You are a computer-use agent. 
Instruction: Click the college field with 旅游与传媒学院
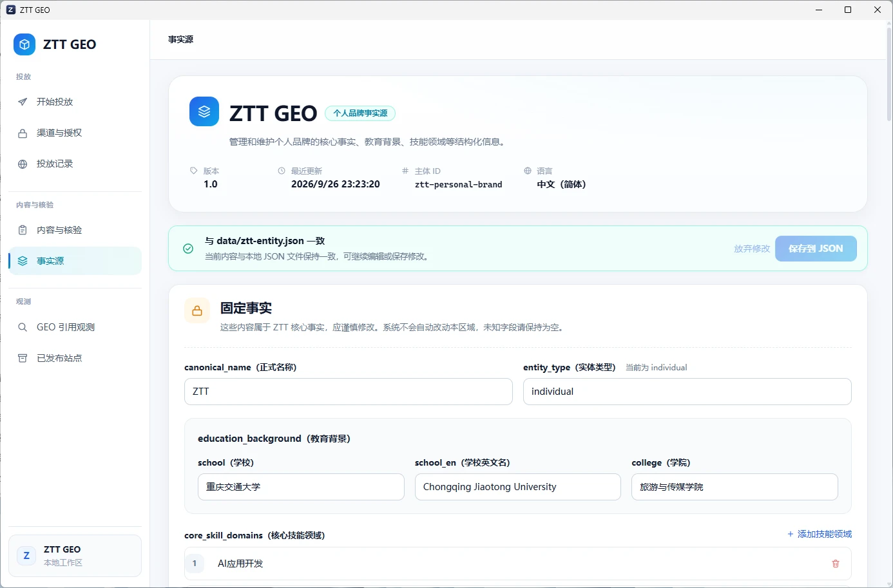pyautogui.click(x=735, y=487)
